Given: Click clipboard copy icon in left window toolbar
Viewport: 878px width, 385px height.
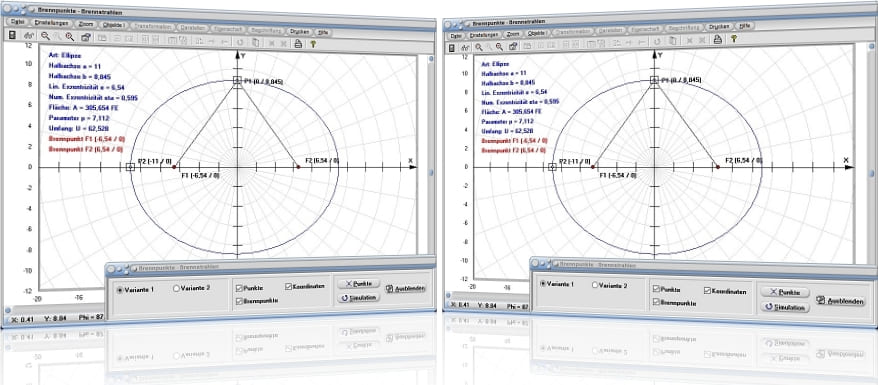Looking at the screenshot, I should pyautogui.click(x=255, y=42).
